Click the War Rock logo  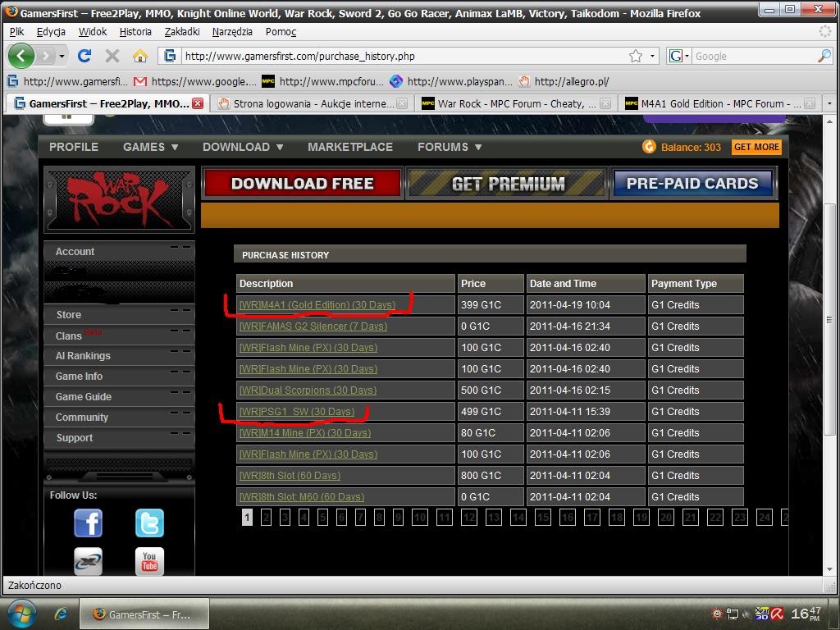(x=119, y=199)
